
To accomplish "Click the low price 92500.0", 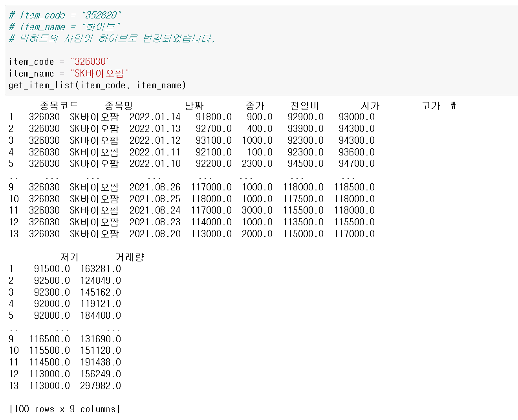I will tap(52, 281).
